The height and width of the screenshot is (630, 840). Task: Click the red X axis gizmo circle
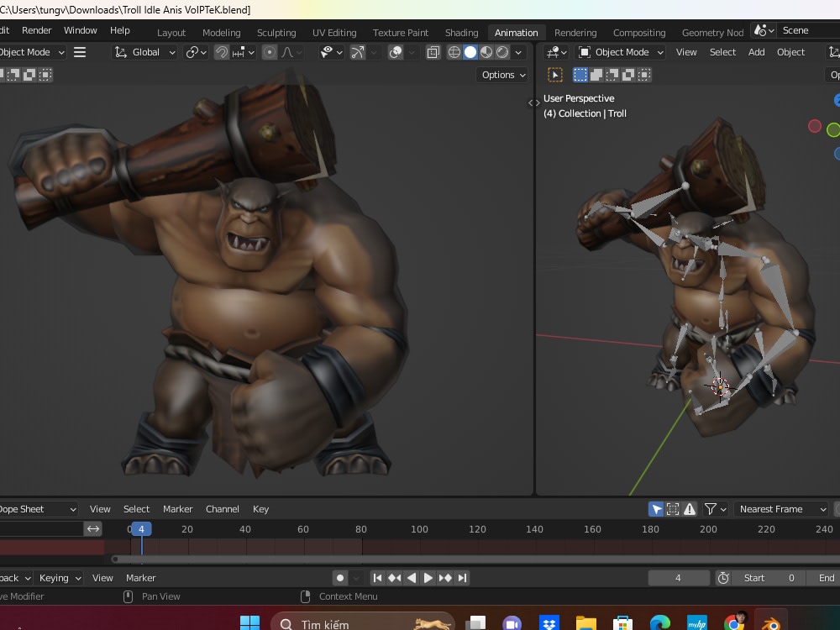click(x=814, y=126)
